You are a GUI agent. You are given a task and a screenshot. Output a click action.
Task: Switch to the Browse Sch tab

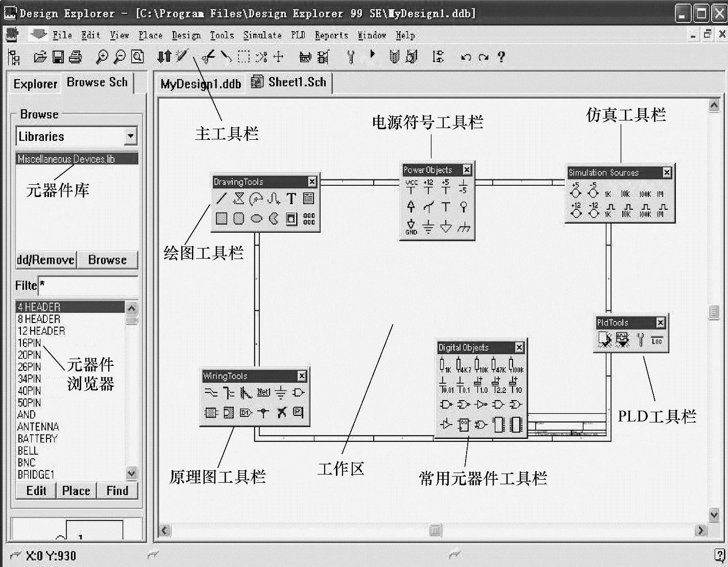[x=97, y=82]
